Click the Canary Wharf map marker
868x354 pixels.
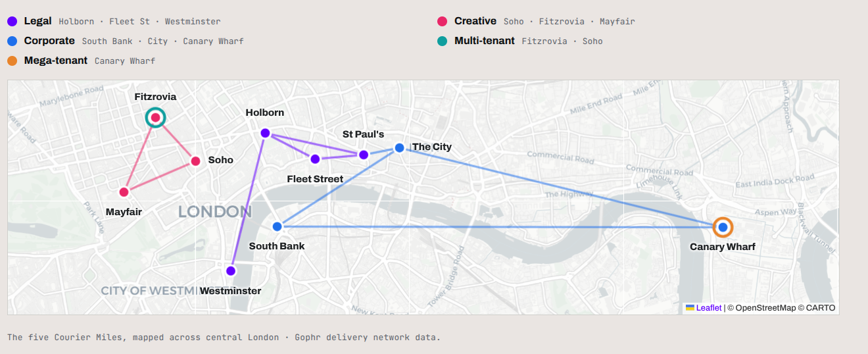(x=723, y=227)
